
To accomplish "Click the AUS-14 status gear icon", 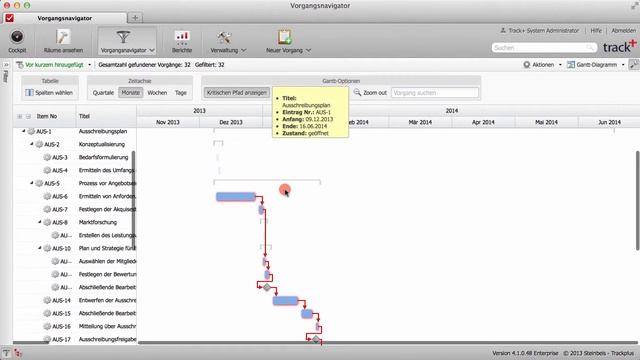I will click(x=47, y=300).
